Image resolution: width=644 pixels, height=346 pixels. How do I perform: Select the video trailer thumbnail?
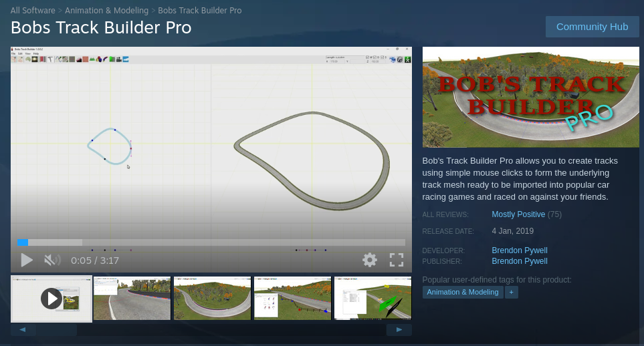point(51,298)
